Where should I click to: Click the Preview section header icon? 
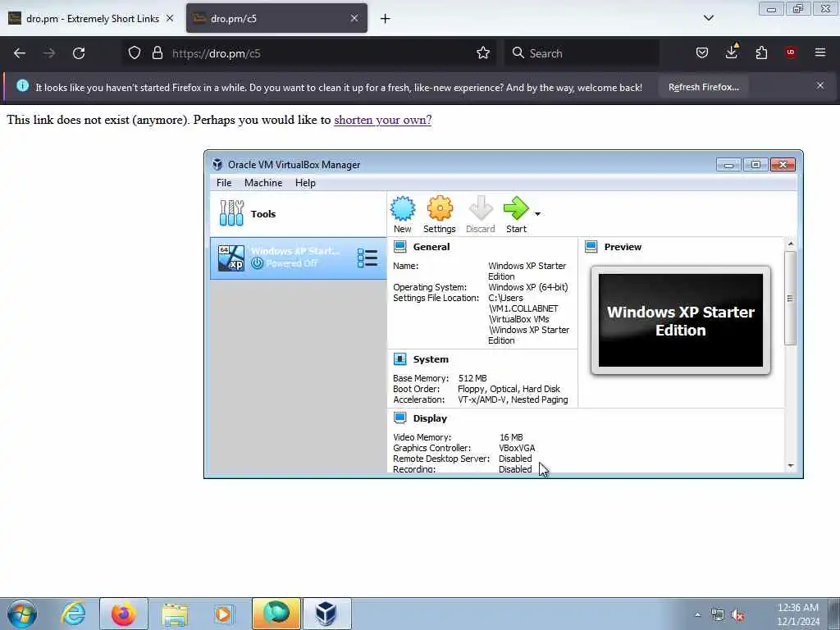(x=591, y=246)
